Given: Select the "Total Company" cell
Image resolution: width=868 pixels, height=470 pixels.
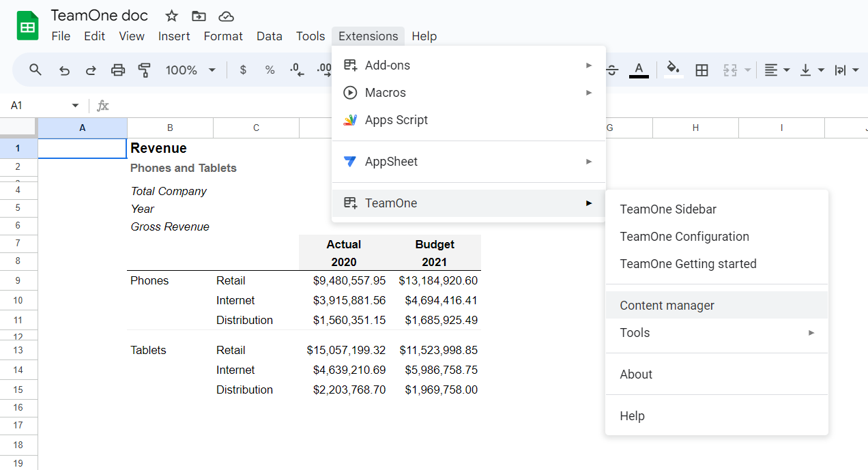Looking at the screenshot, I should [x=170, y=191].
